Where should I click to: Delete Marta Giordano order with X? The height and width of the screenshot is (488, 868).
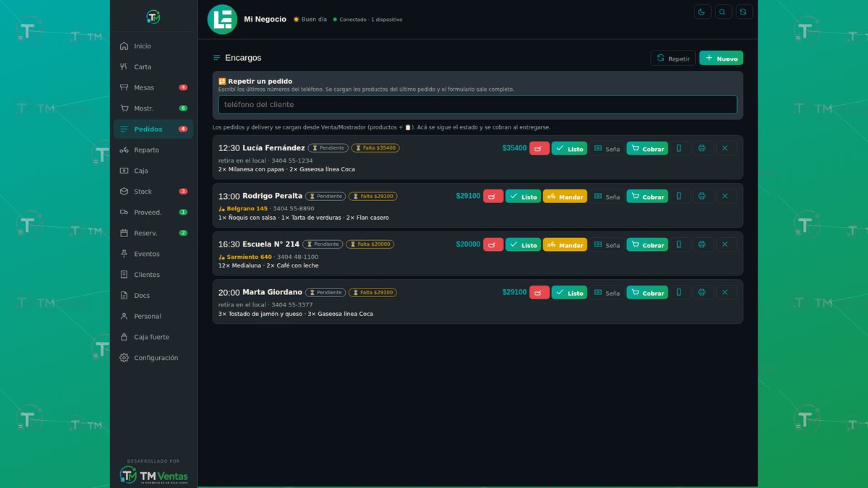click(x=726, y=292)
